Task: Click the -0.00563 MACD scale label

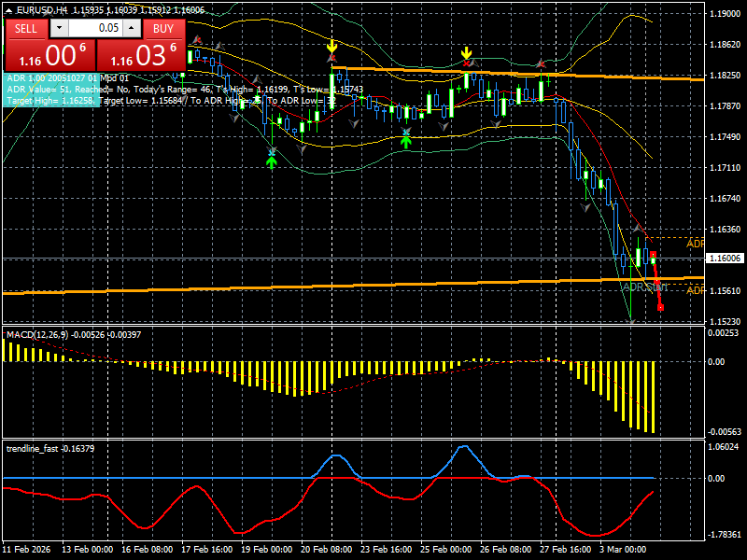Action: pos(725,432)
